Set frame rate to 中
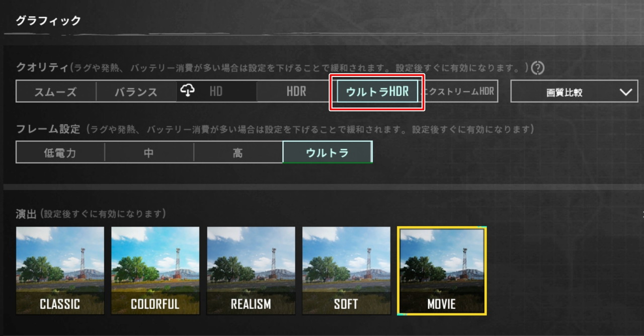Image resolution: width=644 pixels, height=336 pixels. click(x=149, y=152)
